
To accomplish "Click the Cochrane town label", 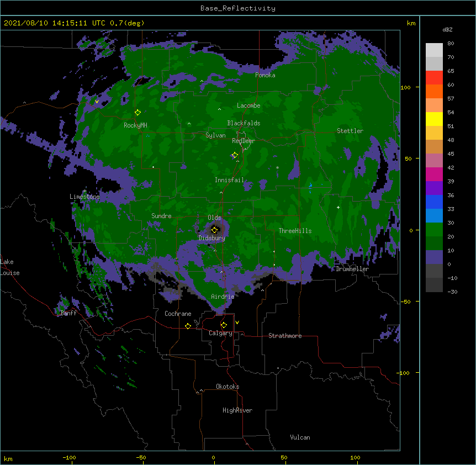I will coord(178,314).
